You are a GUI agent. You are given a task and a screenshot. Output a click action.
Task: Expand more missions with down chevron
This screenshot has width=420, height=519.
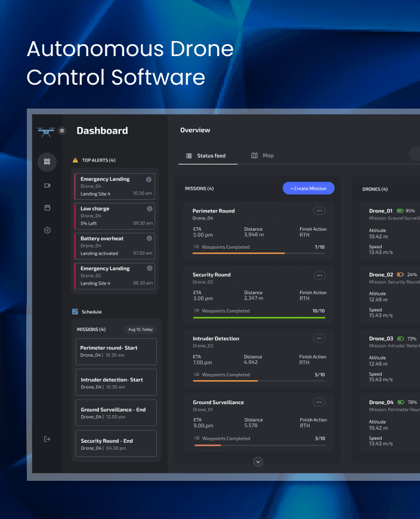point(258,461)
